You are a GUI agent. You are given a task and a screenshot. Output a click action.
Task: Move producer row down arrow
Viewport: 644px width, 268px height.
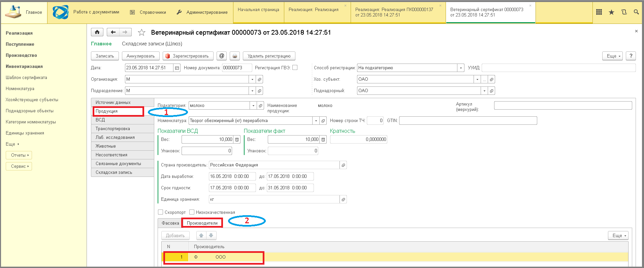[x=211, y=235]
